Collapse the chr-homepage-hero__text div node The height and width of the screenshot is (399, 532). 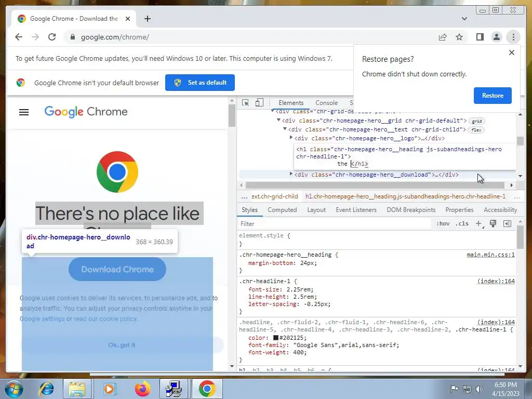285,129
